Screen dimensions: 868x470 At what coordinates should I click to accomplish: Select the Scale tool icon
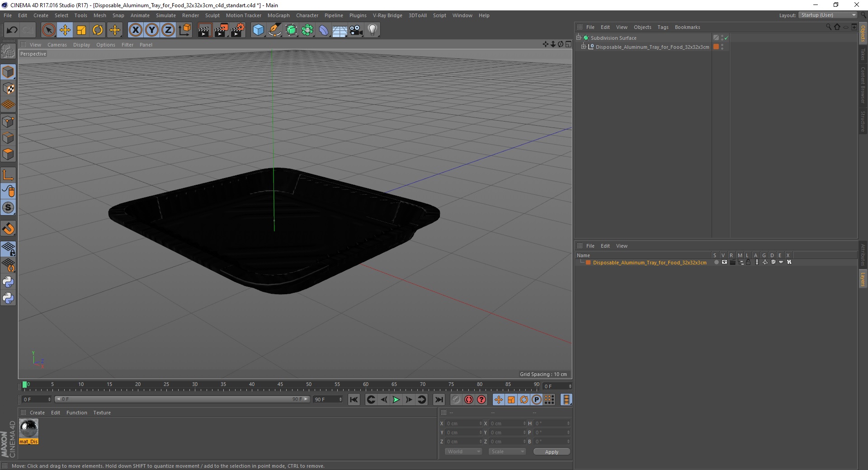pyautogui.click(x=81, y=30)
